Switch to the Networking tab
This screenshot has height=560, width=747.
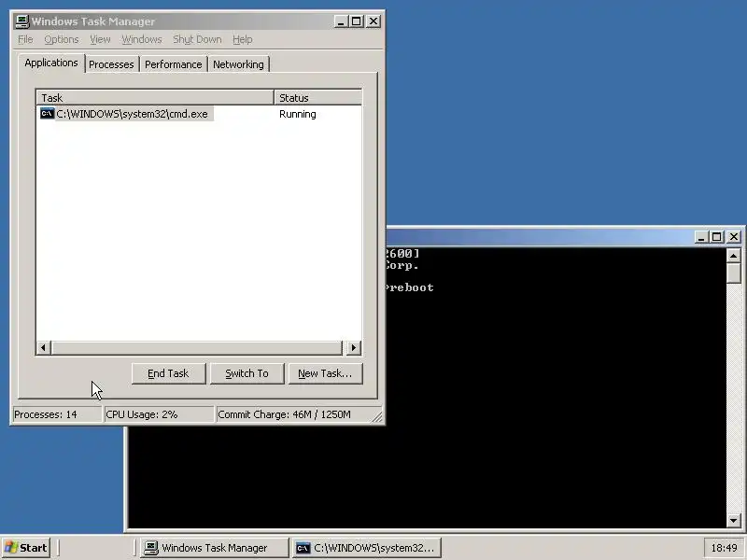(x=238, y=64)
